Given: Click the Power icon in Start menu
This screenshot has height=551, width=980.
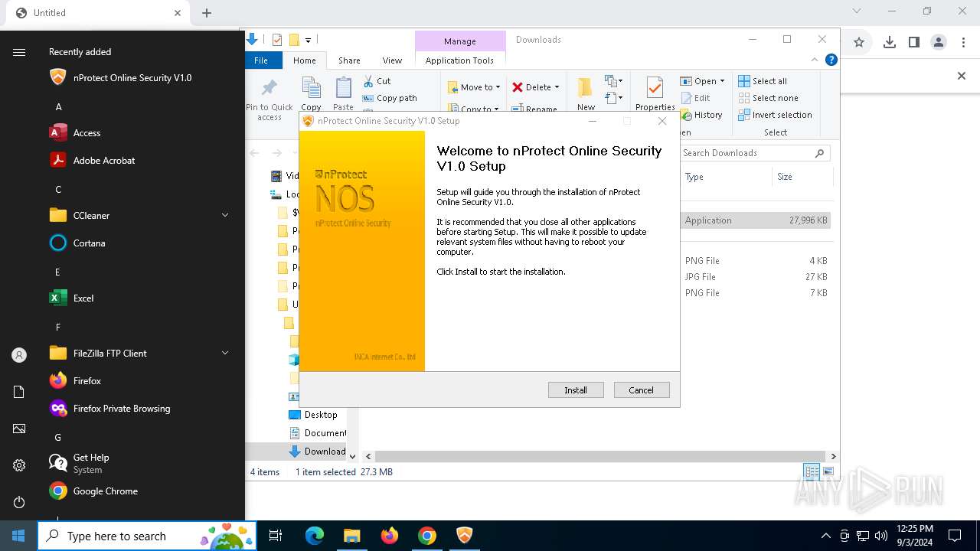Looking at the screenshot, I should (x=19, y=502).
